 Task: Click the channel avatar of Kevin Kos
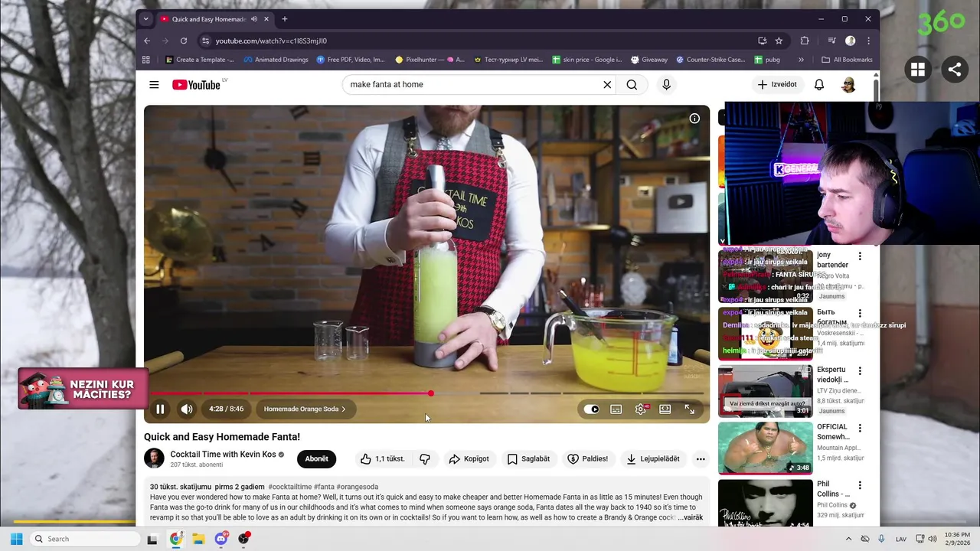coord(154,458)
